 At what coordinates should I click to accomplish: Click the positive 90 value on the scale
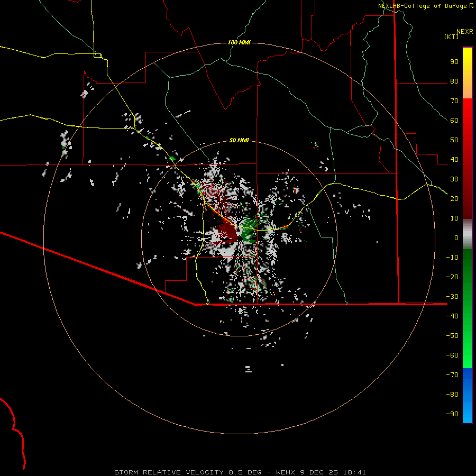[x=454, y=62]
